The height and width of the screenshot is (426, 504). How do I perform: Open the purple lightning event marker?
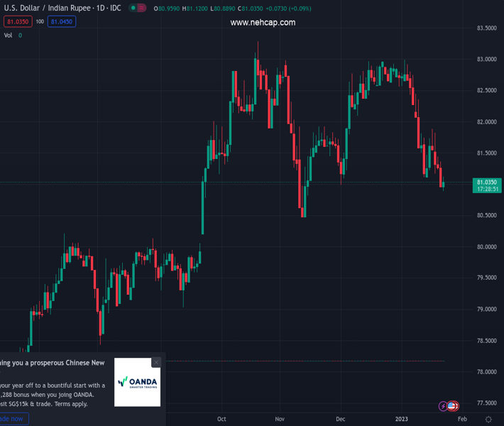click(444, 406)
